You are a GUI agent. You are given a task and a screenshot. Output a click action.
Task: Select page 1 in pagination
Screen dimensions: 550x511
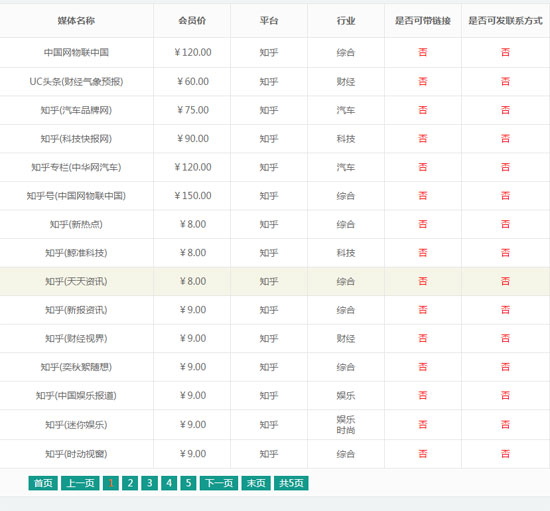(111, 483)
